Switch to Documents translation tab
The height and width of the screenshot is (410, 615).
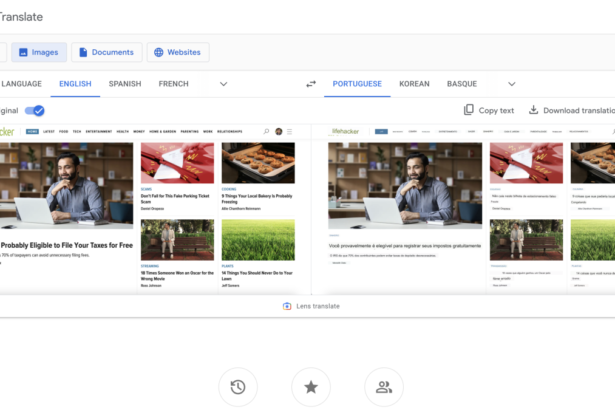pyautogui.click(x=107, y=52)
